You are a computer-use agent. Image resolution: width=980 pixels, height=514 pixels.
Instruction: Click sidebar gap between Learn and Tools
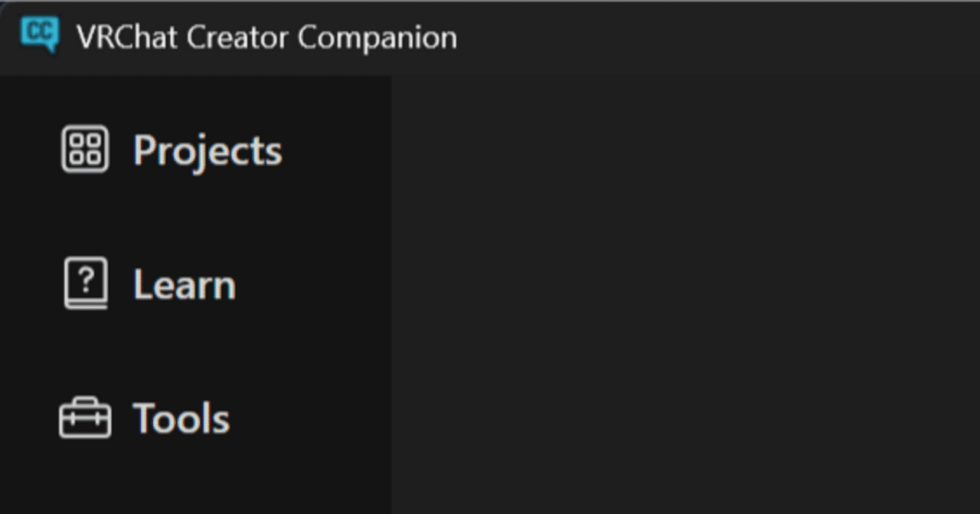(195, 352)
